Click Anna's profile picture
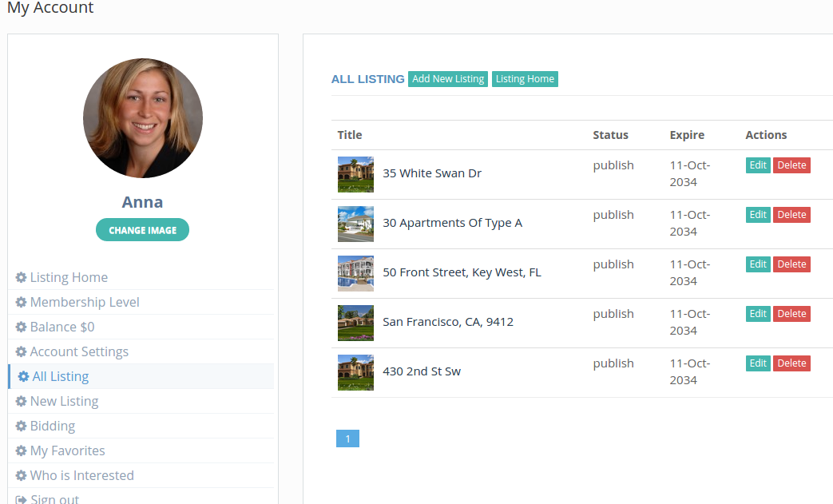Viewport: 833px width, 504px height. pos(142,117)
